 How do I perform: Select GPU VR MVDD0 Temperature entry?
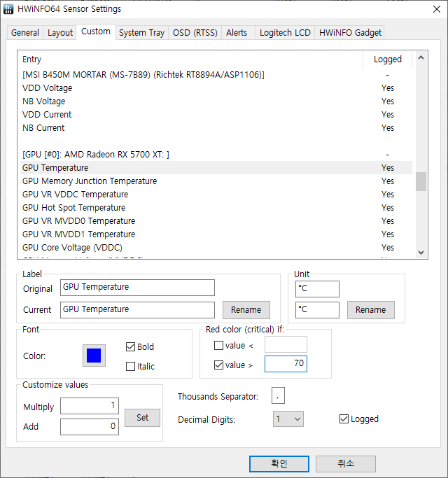[x=216, y=221]
